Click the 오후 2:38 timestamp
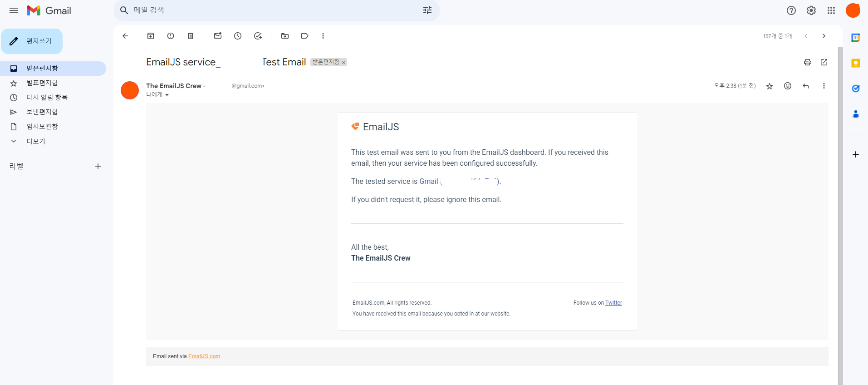 pyautogui.click(x=735, y=86)
